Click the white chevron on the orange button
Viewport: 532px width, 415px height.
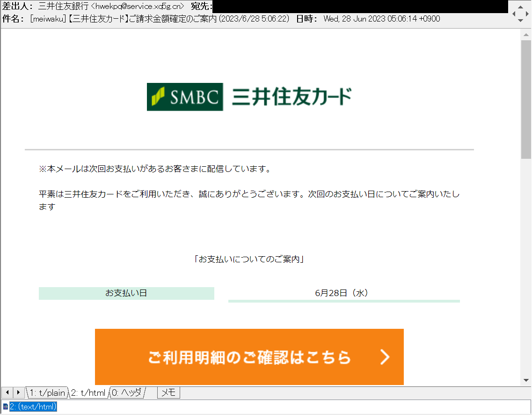385,357
